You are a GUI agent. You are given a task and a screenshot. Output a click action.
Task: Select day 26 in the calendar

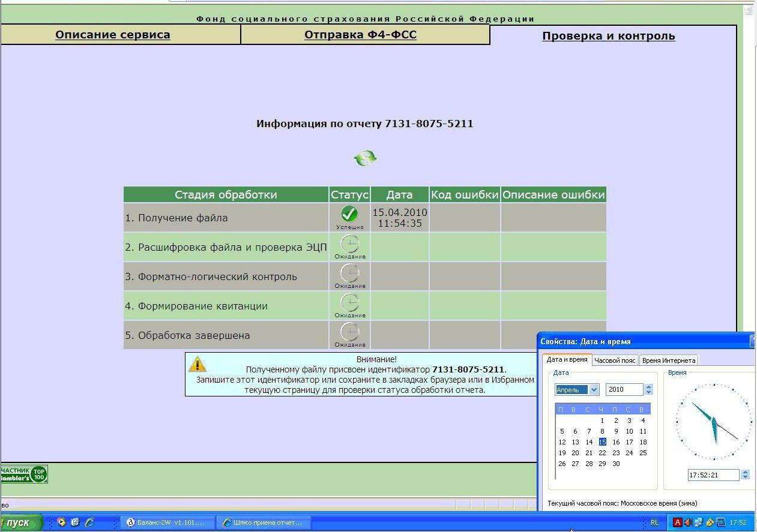pos(562,464)
